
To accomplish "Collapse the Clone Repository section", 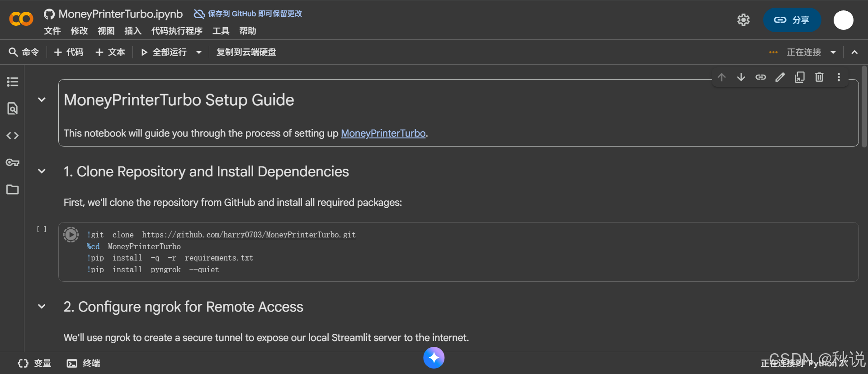I will pyautogui.click(x=42, y=171).
